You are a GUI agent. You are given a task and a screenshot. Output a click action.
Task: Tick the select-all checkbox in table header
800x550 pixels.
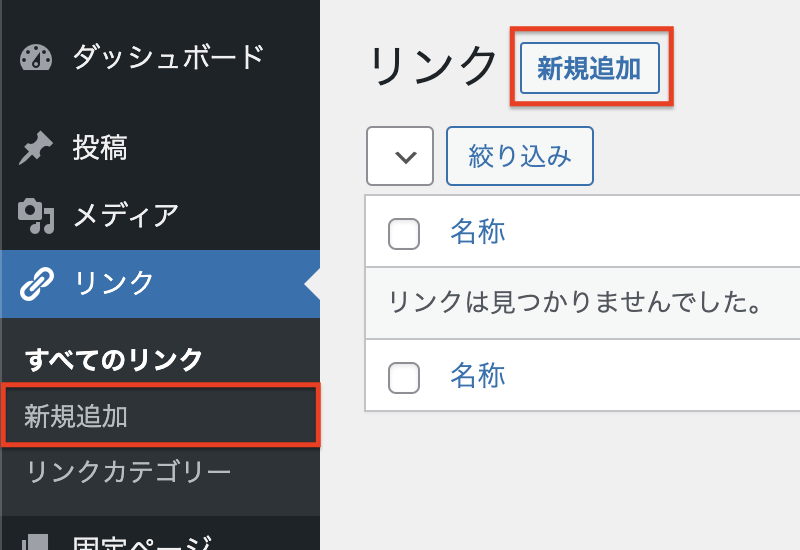tap(403, 234)
